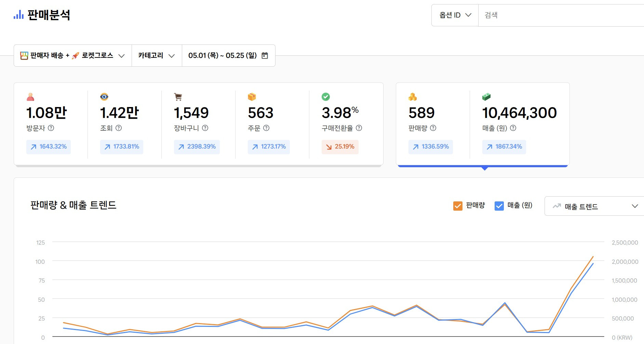The image size is (644, 344).
Task: Click the 05.01 ~ 05.25 date range
Action: (x=223, y=55)
